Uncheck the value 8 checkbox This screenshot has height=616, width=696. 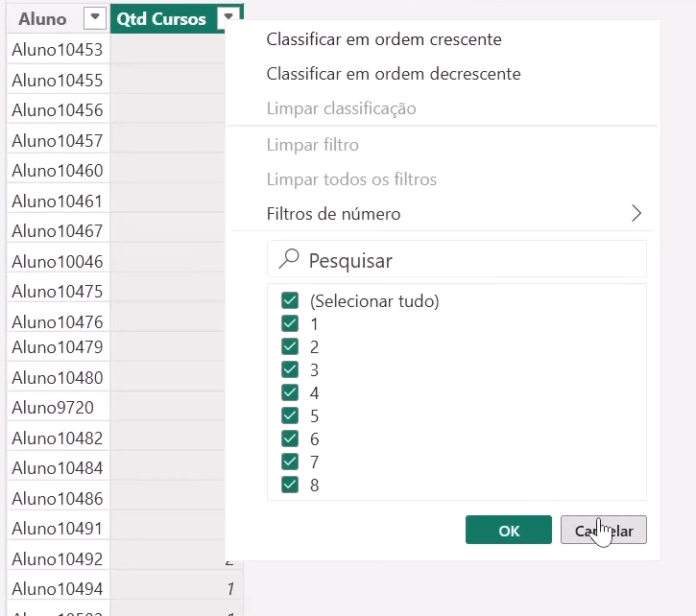290,486
